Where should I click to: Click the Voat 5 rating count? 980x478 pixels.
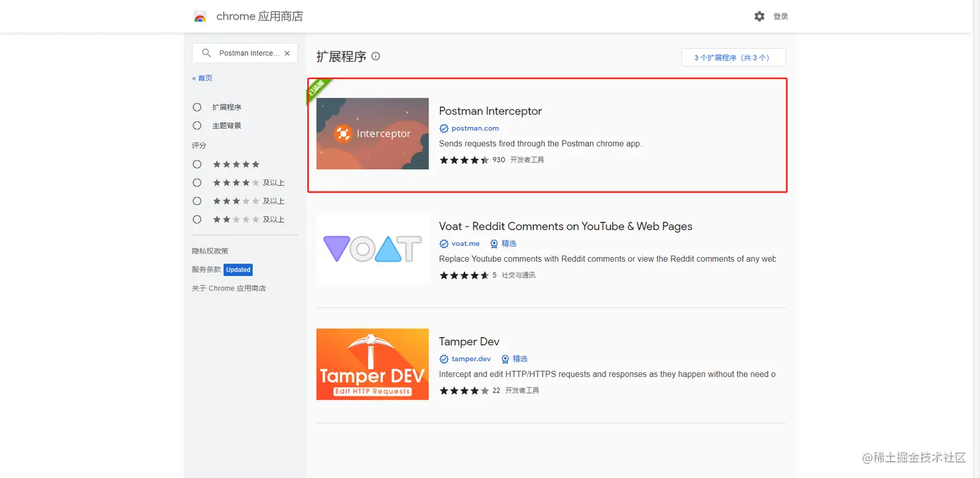tap(495, 275)
